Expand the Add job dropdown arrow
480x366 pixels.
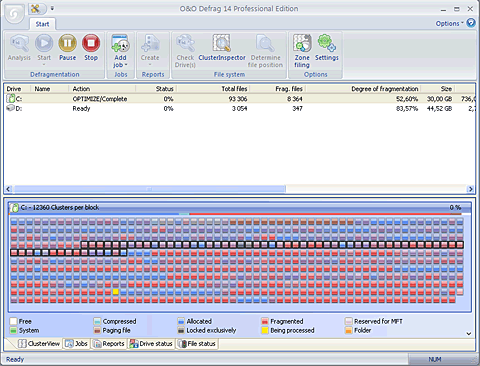tap(126, 65)
